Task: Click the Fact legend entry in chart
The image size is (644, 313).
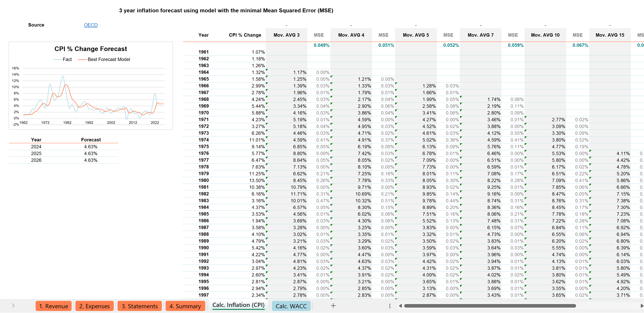Action: click(x=62, y=59)
